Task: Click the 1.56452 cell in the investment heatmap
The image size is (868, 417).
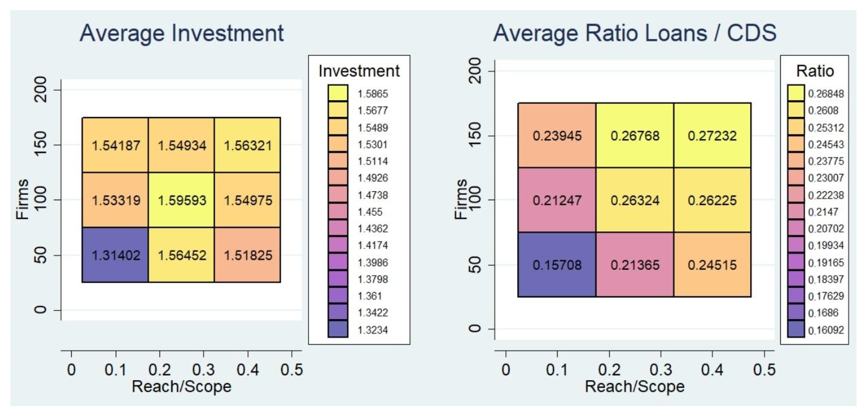Action: [x=181, y=255]
